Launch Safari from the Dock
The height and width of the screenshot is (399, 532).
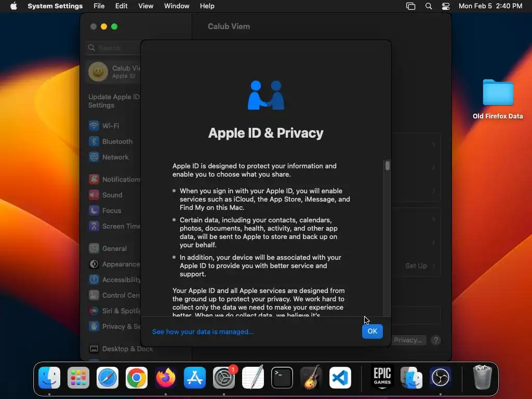pos(108,378)
